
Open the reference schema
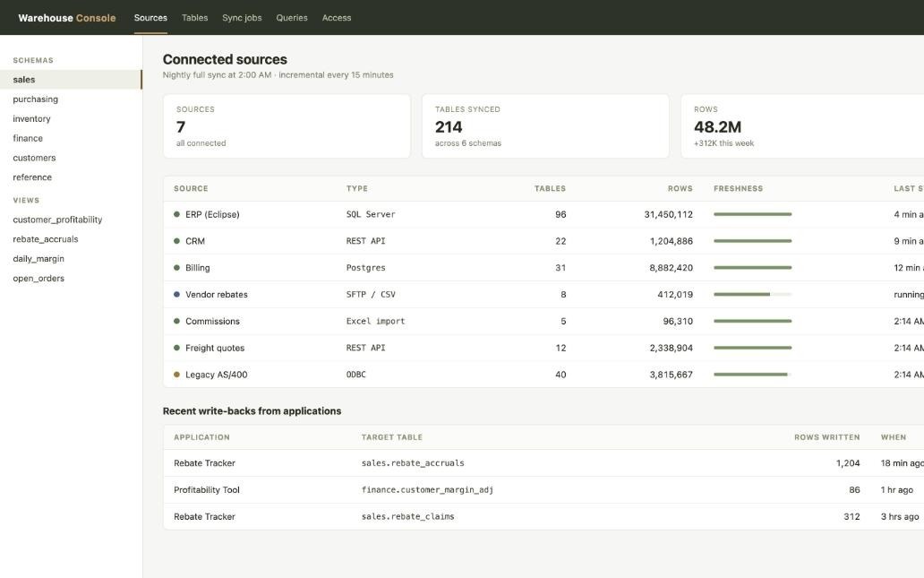coord(71,177)
